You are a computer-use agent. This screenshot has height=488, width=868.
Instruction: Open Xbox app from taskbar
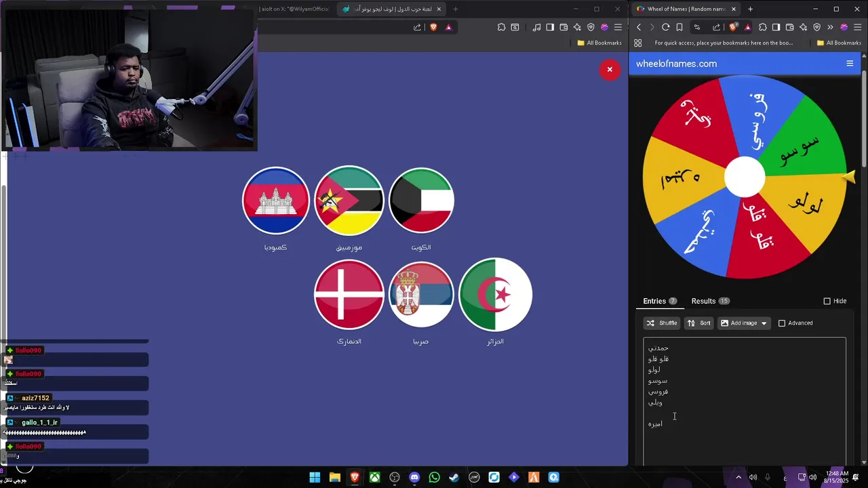(x=374, y=477)
